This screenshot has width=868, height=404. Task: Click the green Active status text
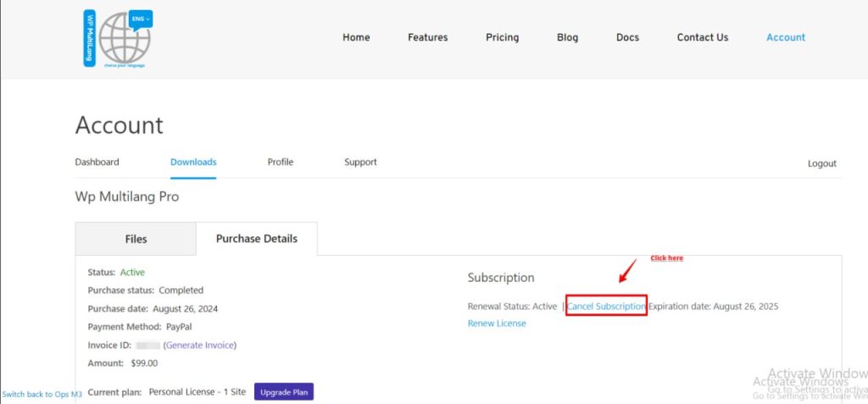[x=132, y=272]
